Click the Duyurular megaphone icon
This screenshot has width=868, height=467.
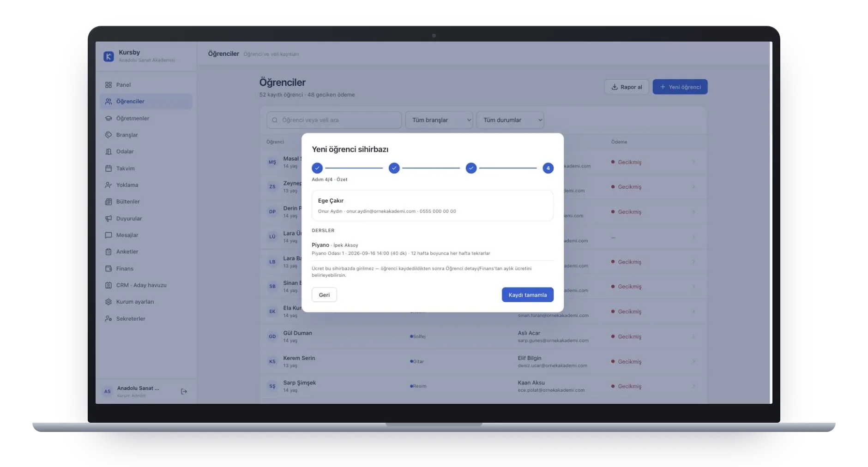point(108,219)
